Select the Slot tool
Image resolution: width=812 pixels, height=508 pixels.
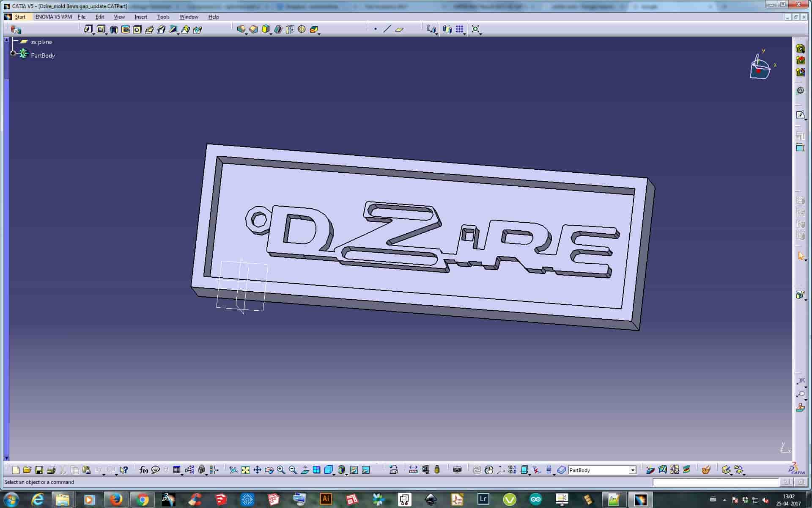click(x=161, y=29)
